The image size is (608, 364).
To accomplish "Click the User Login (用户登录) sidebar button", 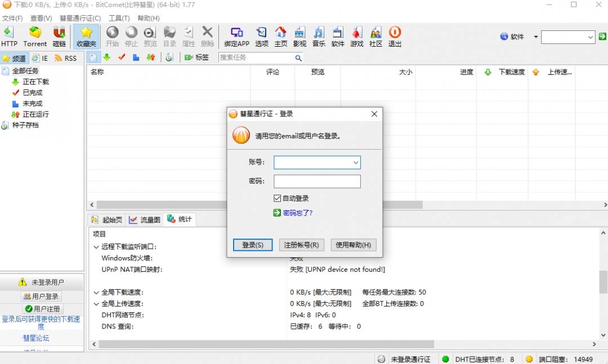I will pos(41,296).
